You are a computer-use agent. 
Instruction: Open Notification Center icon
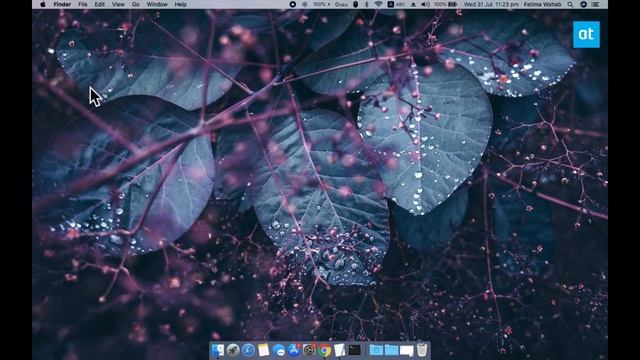click(x=596, y=4)
